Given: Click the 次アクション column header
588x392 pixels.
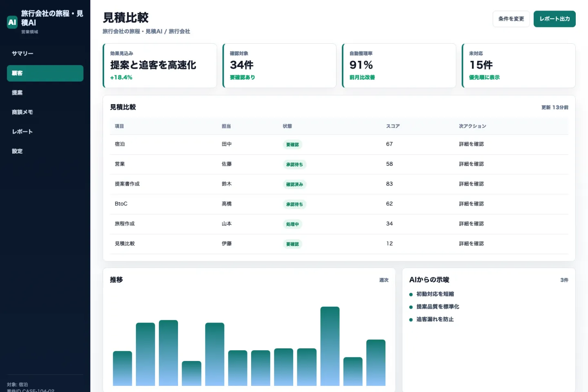Looking at the screenshot, I should (472, 126).
